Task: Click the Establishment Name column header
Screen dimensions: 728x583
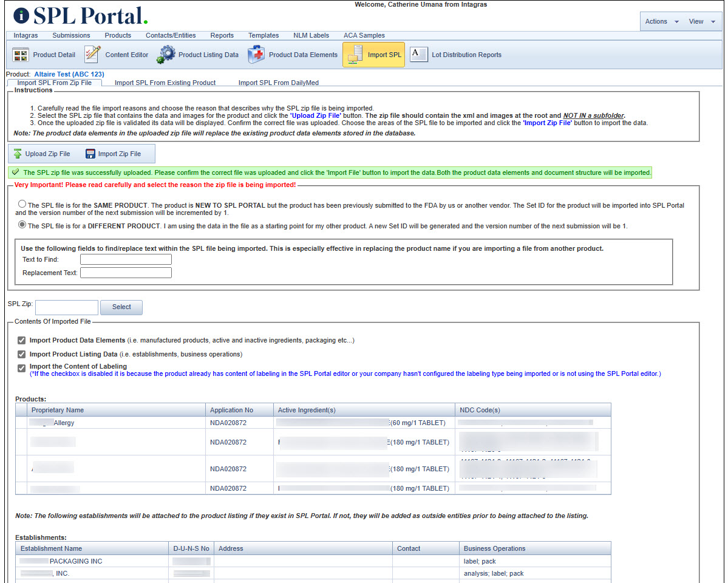Action: coord(92,548)
